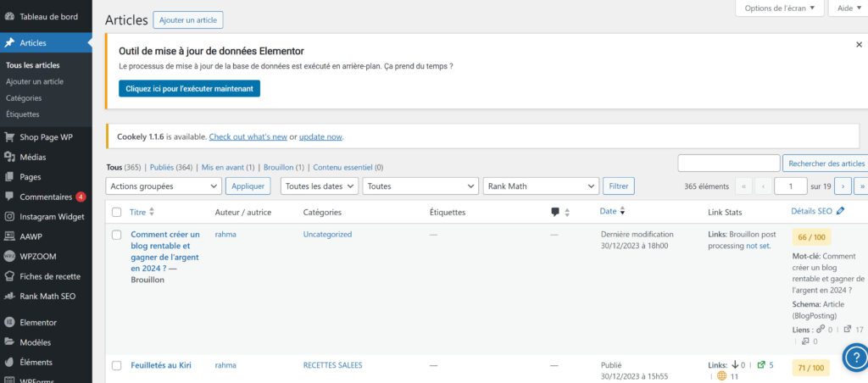
Task: Open the Toutes categories dropdown
Action: coord(420,186)
